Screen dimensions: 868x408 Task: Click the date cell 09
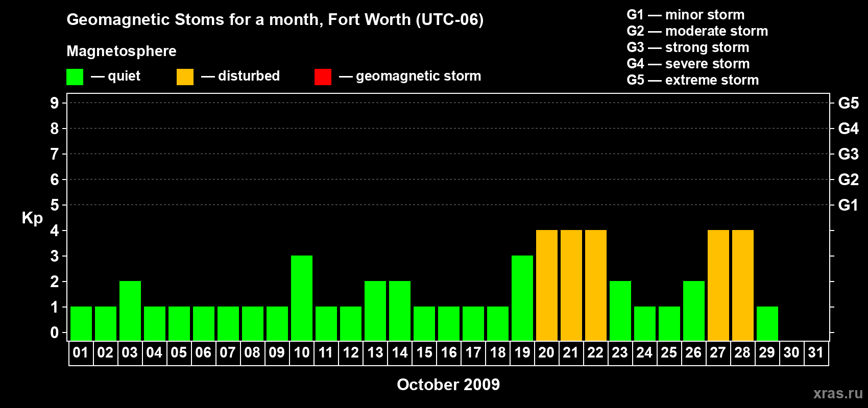[277, 353]
